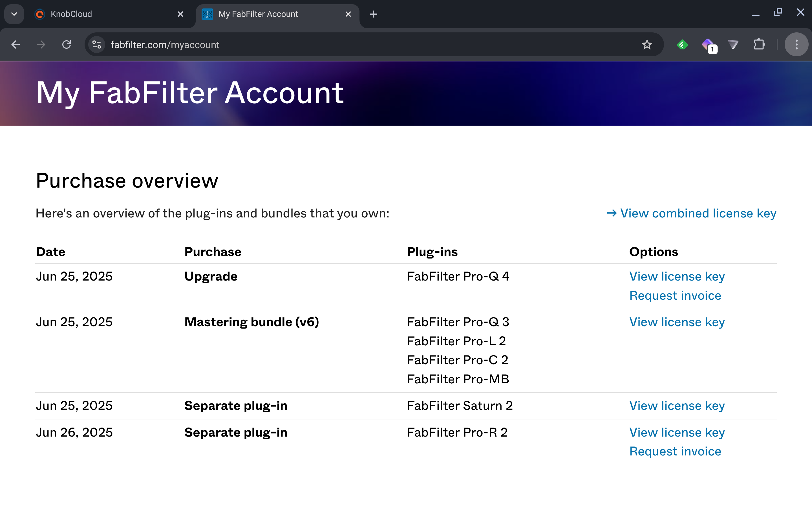The width and height of the screenshot is (812, 507).
Task: View license key for Pro-Q 4 upgrade
Action: click(677, 276)
